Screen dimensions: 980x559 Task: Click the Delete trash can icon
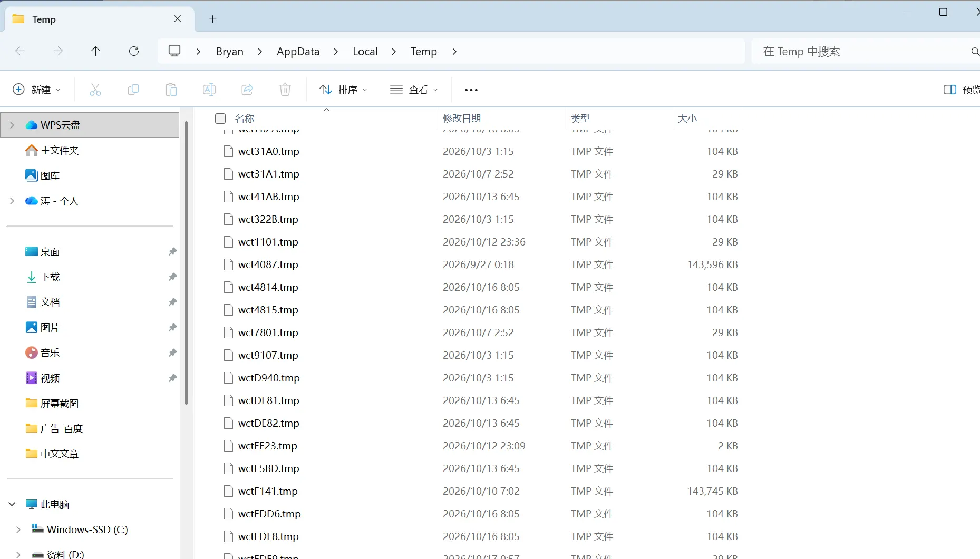(285, 90)
